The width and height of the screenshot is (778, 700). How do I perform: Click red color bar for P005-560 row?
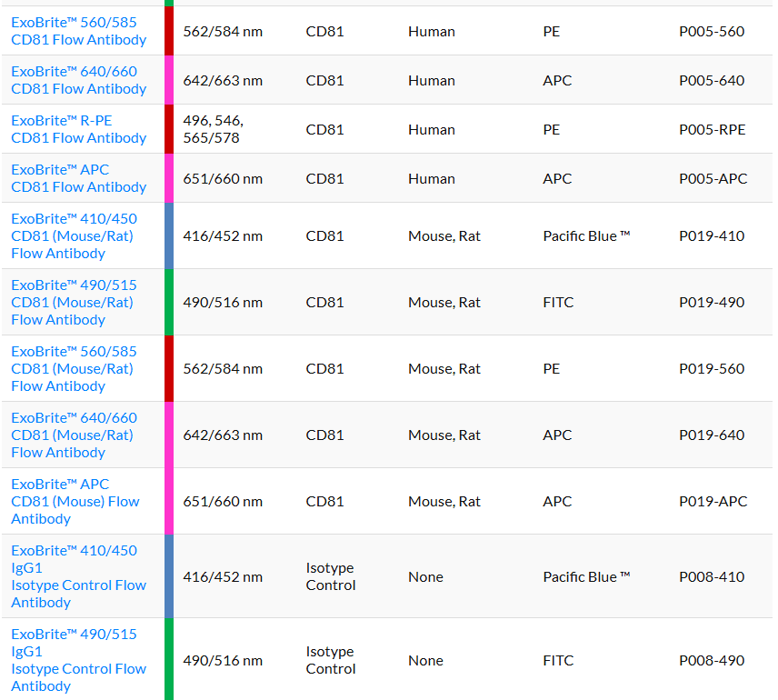coord(169,31)
